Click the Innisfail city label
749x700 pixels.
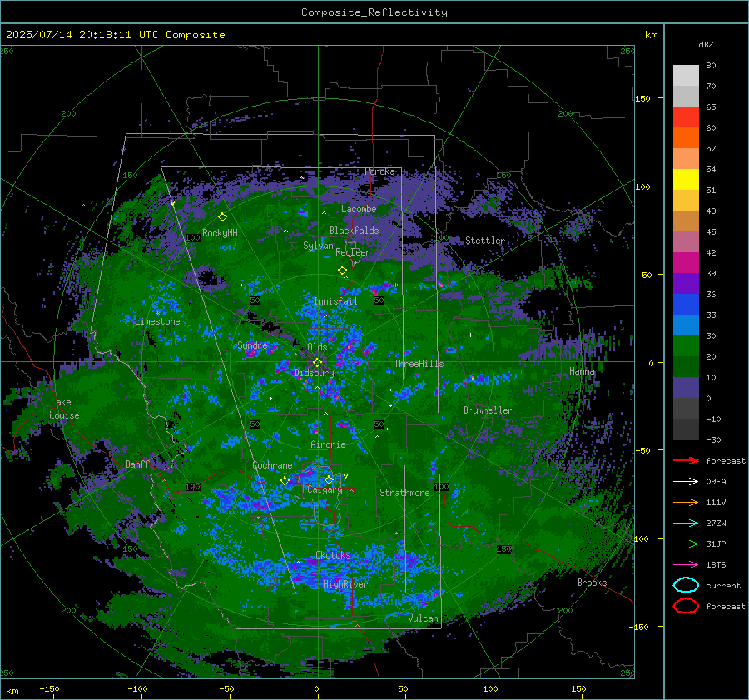(335, 301)
